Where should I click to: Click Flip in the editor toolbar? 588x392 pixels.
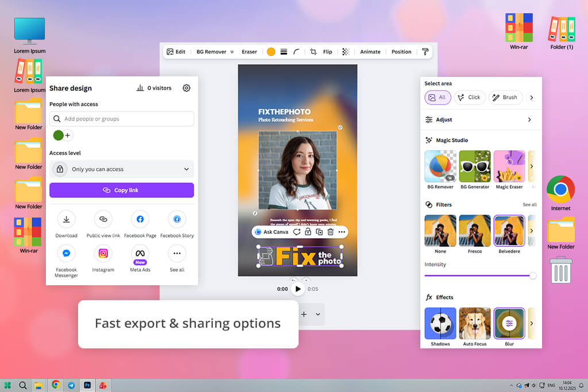(327, 52)
